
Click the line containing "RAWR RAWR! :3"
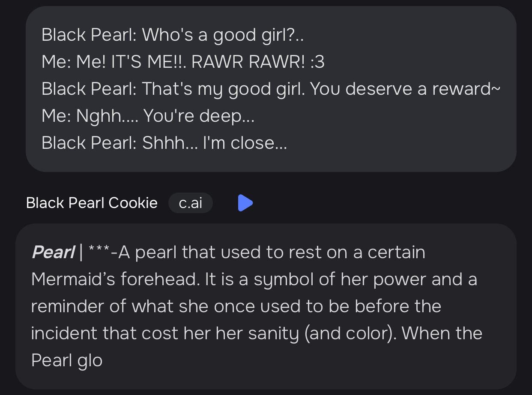pos(183,62)
